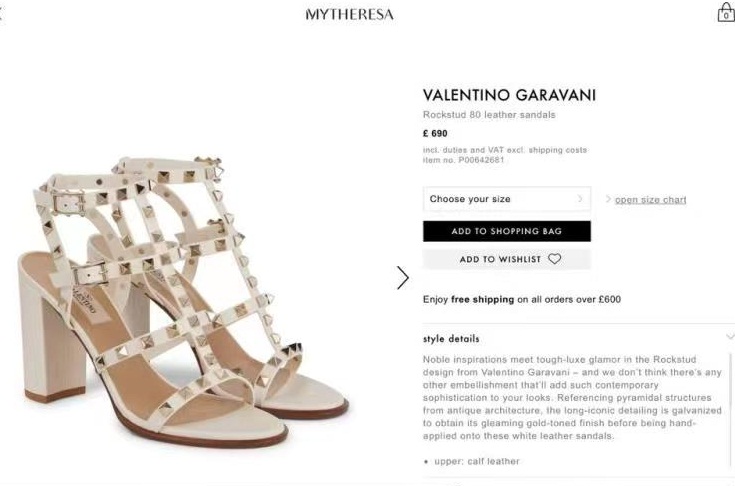
Task: Add sandals to wishlist
Action: point(507,259)
